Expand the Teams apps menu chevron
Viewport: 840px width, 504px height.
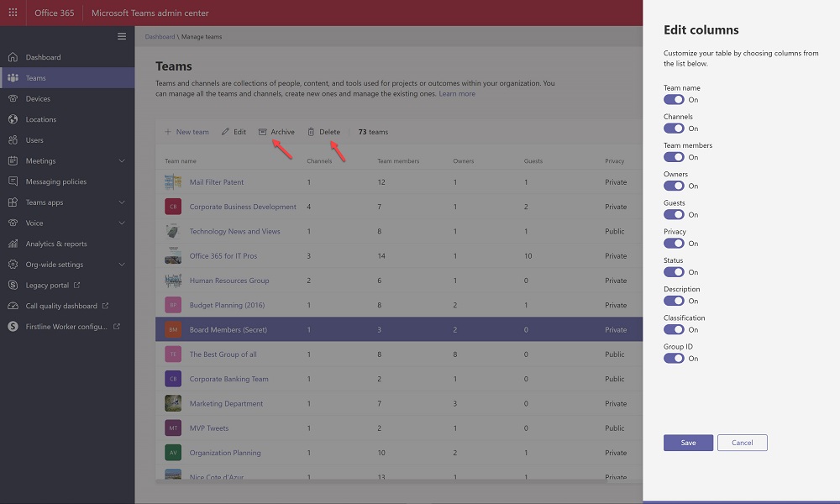[x=122, y=202]
